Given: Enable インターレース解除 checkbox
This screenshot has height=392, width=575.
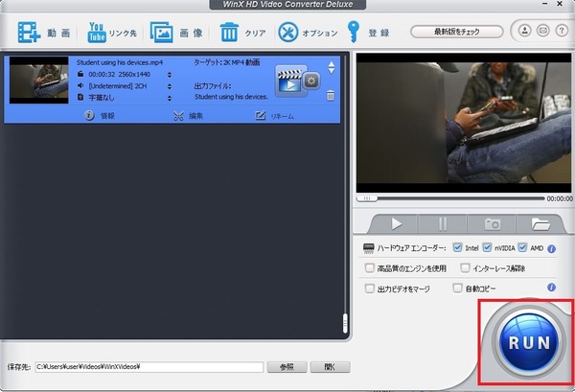Looking at the screenshot, I should point(465,268).
